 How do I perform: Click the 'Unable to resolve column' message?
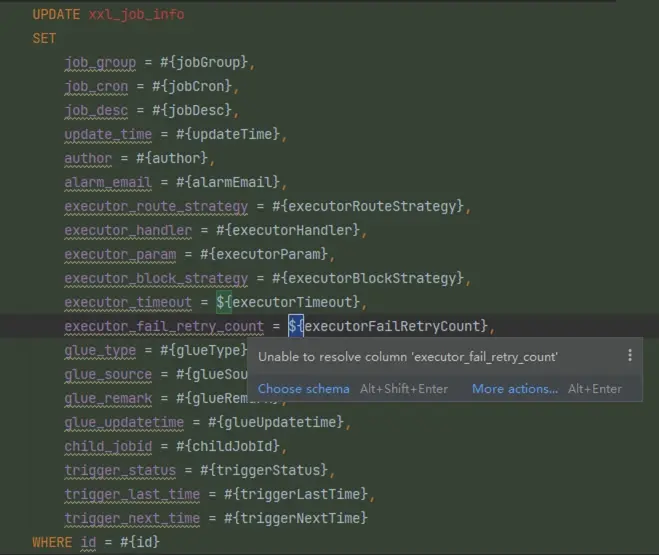click(x=408, y=357)
